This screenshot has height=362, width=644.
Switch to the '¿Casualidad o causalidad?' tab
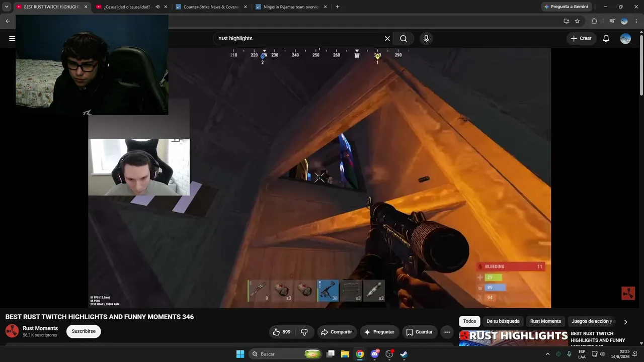[x=132, y=7]
